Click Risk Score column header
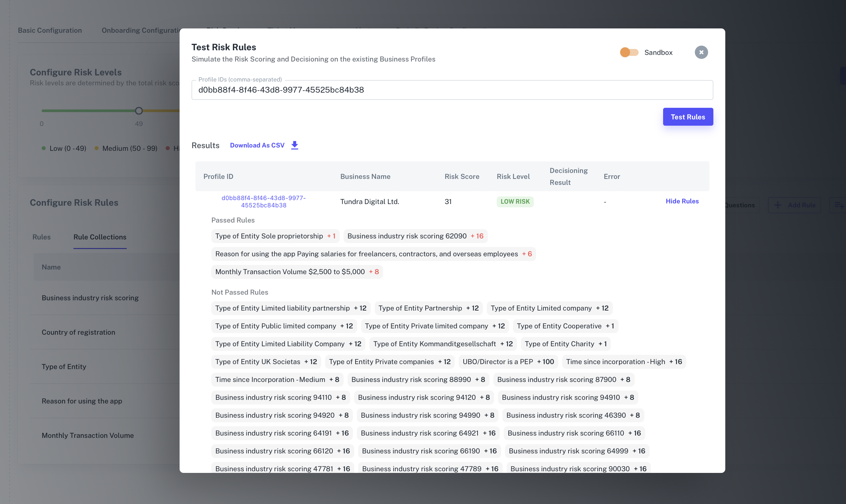 click(462, 177)
